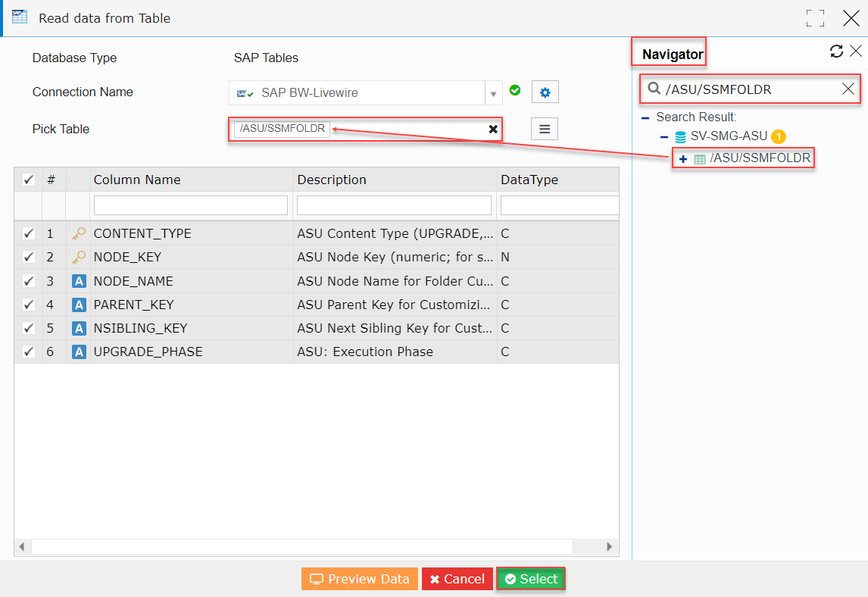Click the Preview Data button
The width and height of the screenshot is (868, 597).
(359, 578)
